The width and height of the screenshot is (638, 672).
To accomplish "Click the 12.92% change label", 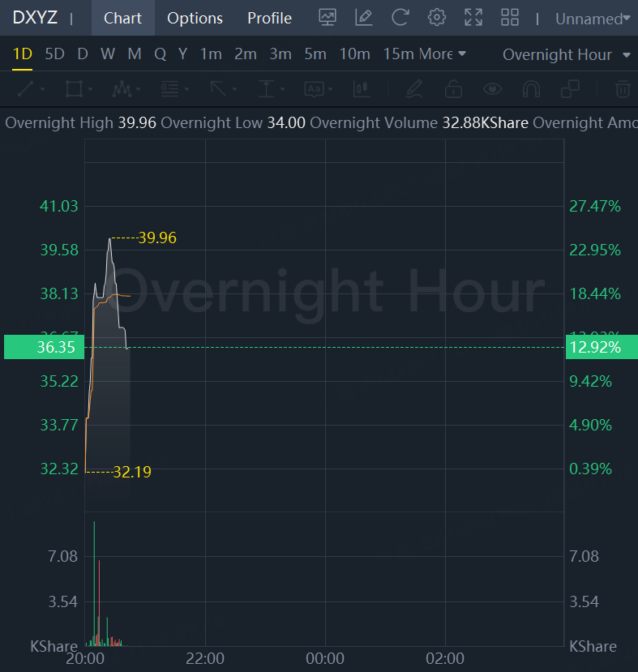I will (602, 347).
